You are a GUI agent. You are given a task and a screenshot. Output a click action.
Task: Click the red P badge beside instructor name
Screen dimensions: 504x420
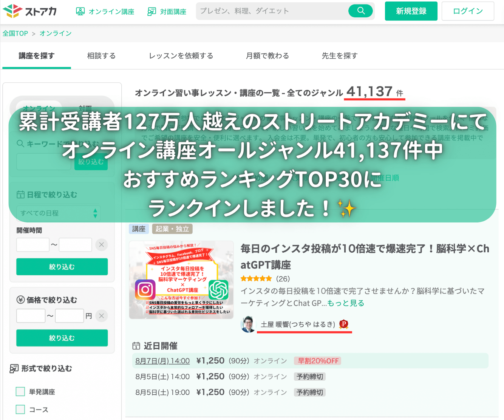[343, 324]
